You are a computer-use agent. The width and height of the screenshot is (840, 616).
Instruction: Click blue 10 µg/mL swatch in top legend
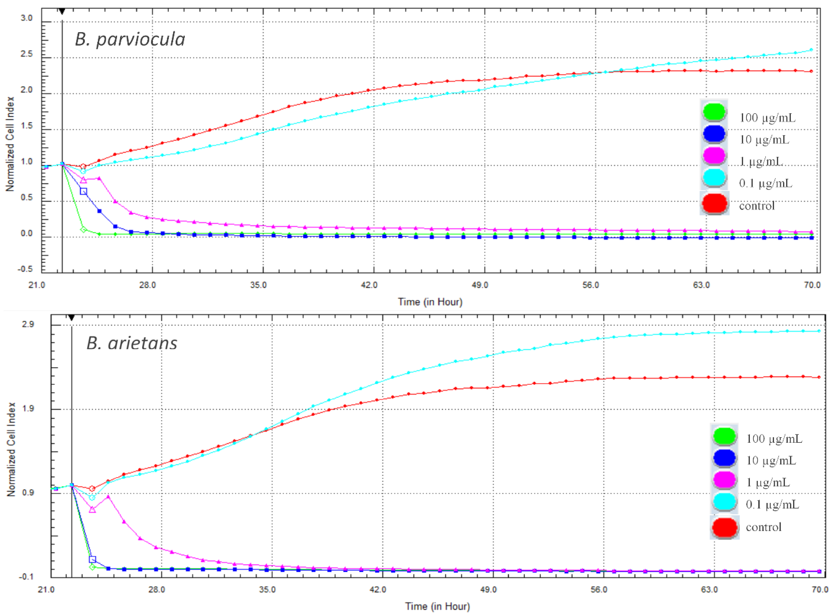click(714, 134)
